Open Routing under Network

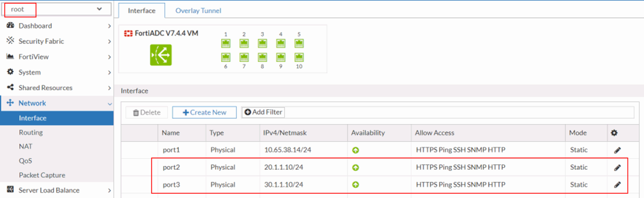tap(31, 132)
